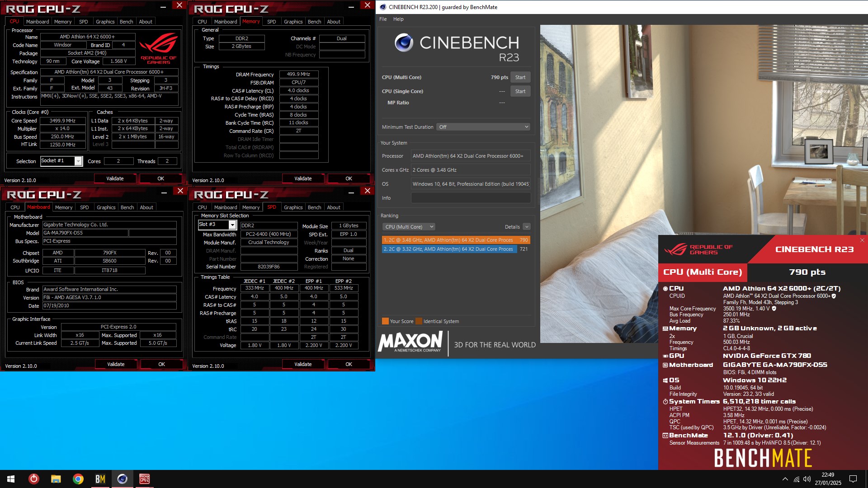Click mainboard model GA-MA790FX-DS5 field

(x=85, y=233)
